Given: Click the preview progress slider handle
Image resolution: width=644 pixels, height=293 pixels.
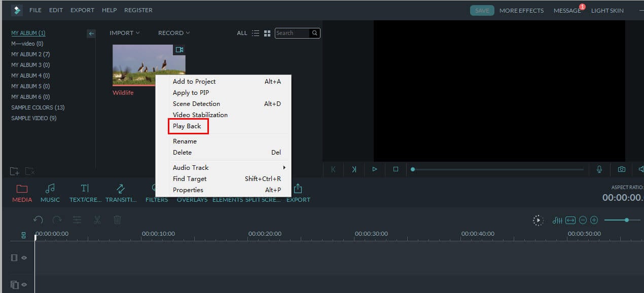Looking at the screenshot, I should pyautogui.click(x=413, y=169).
